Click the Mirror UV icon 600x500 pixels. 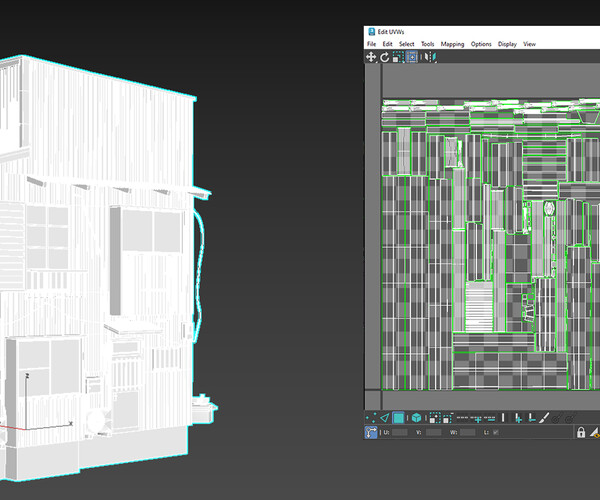click(x=428, y=57)
